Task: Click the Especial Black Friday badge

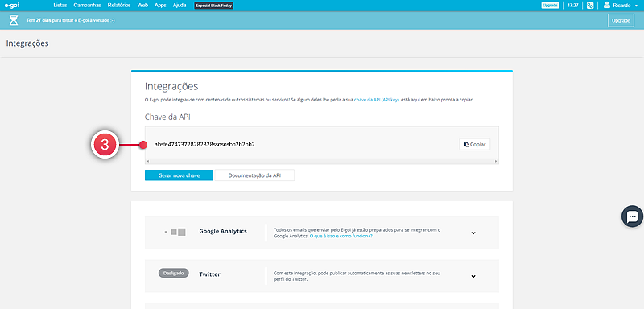Action: (213, 6)
